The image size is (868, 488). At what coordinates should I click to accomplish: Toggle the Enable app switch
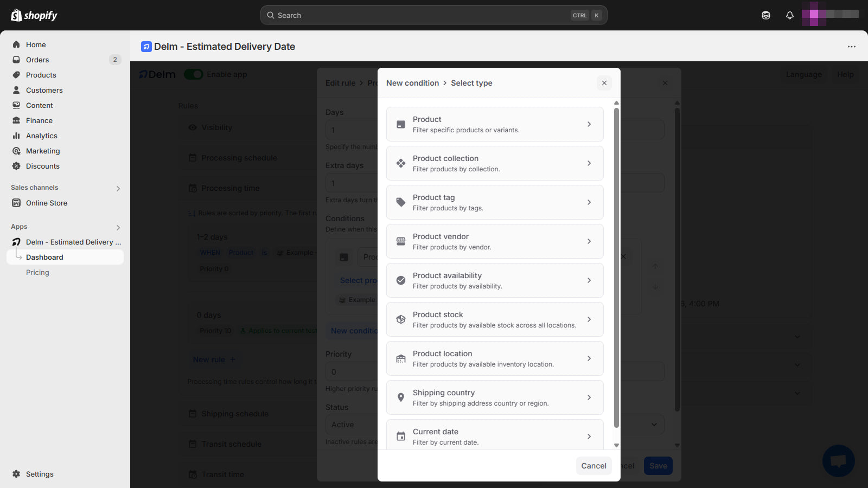[194, 74]
